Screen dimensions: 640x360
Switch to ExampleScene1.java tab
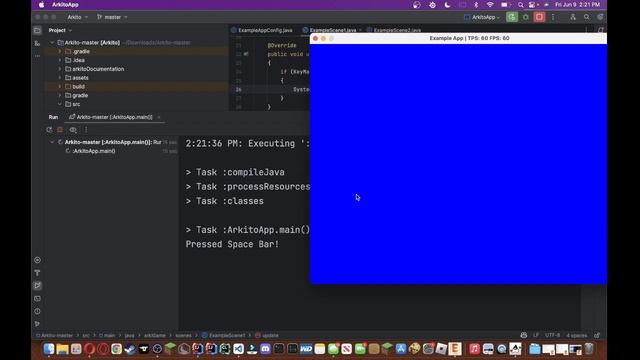[x=329, y=30]
